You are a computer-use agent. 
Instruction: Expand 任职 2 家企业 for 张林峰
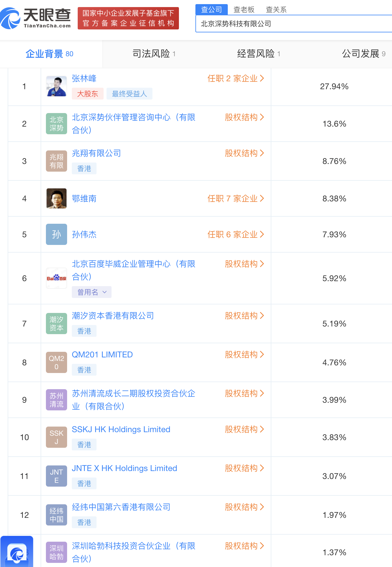(235, 79)
